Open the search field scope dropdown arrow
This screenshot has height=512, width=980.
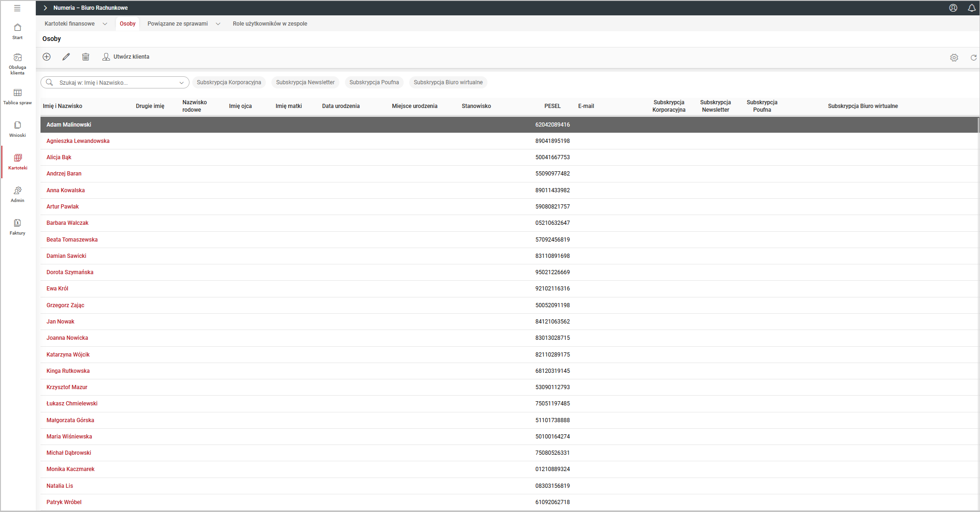click(x=182, y=83)
